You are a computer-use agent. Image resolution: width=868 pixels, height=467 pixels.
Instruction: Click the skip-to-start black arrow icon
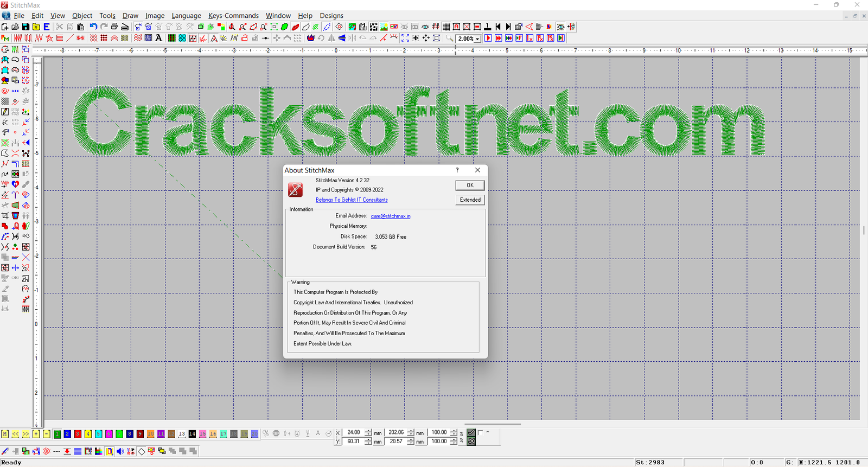pyautogui.click(x=498, y=27)
